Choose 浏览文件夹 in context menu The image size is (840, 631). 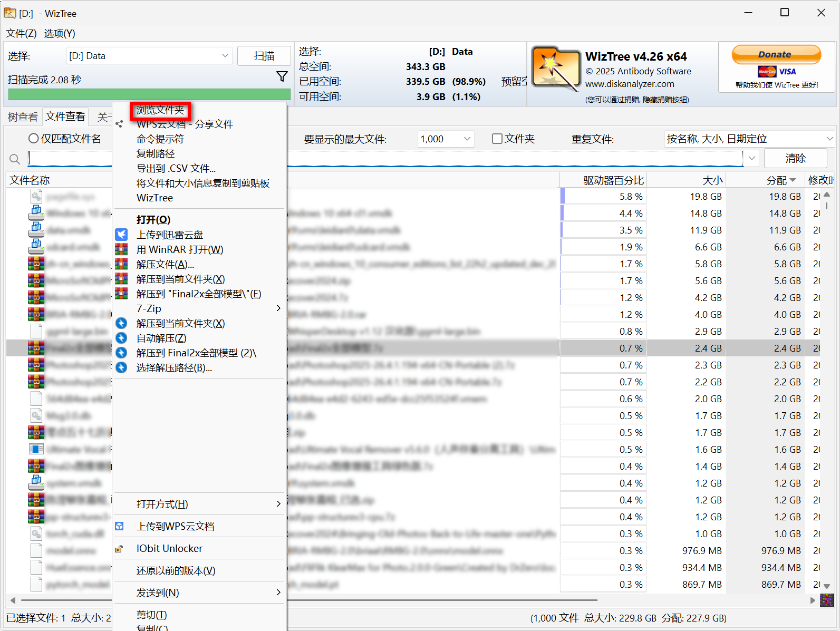[x=160, y=110]
